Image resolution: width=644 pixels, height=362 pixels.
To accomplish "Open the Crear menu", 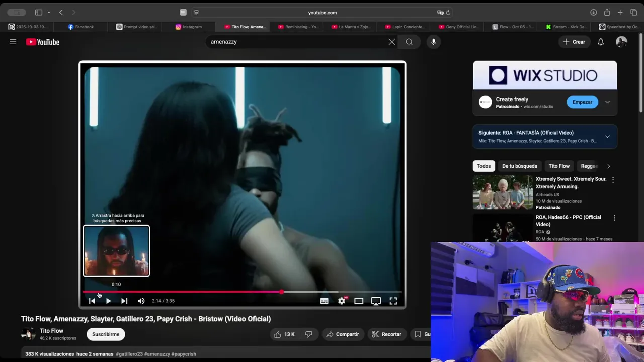I will 574,42.
